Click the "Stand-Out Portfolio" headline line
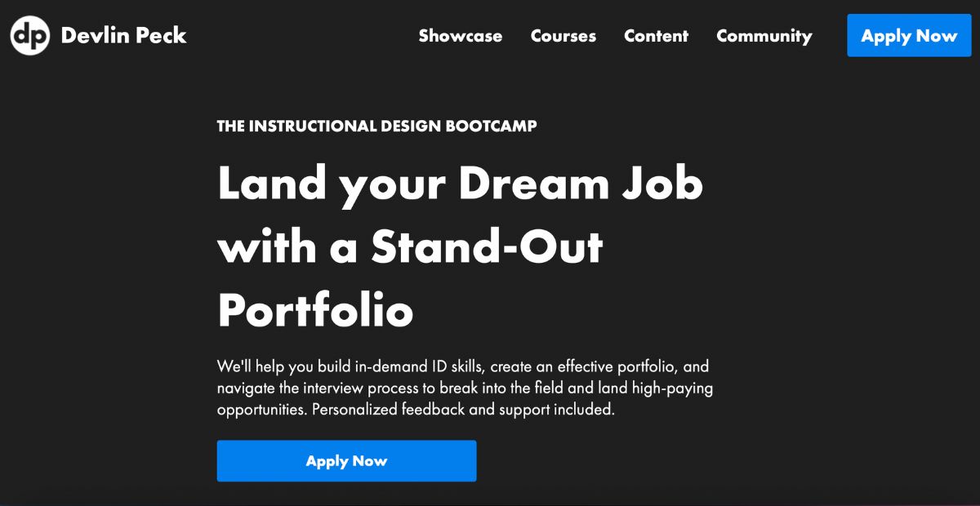This screenshot has height=506, width=980. (408, 246)
